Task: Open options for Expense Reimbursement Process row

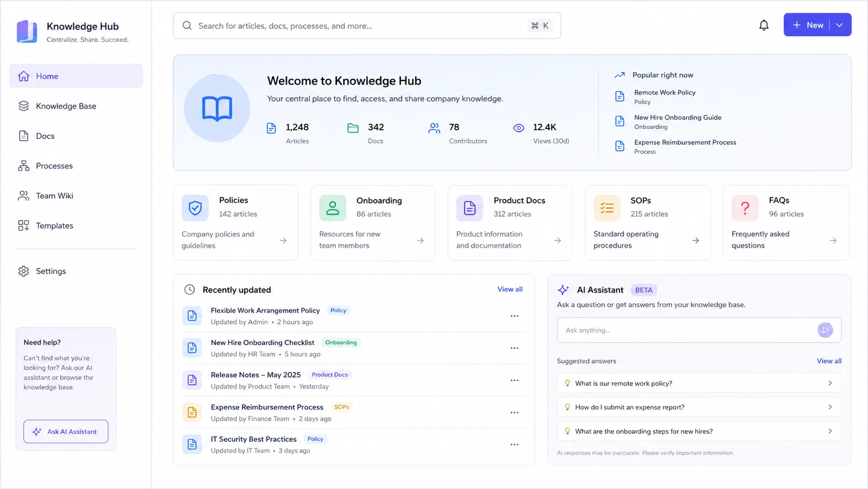Action: [514, 413]
